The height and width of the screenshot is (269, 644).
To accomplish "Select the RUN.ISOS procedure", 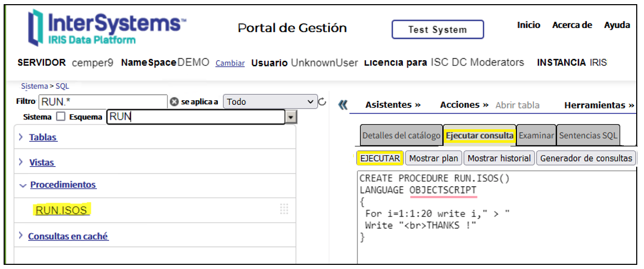I will tap(61, 210).
